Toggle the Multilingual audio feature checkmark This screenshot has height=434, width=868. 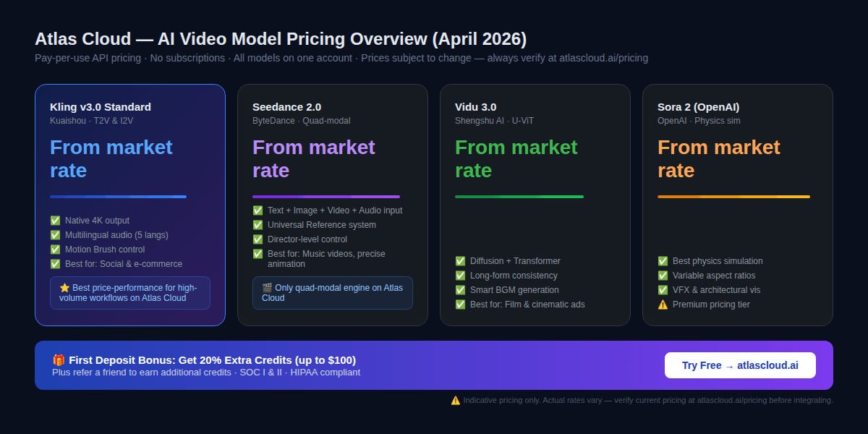55,234
